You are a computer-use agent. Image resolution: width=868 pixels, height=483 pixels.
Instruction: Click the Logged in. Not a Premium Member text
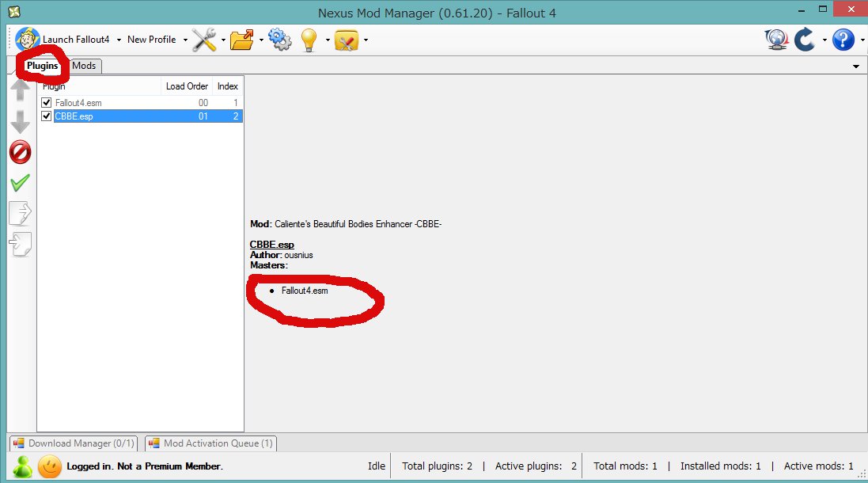[x=145, y=466]
